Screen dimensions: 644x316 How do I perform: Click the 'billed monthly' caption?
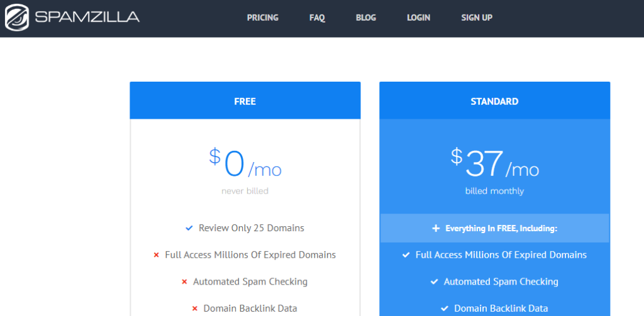(x=494, y=191)
